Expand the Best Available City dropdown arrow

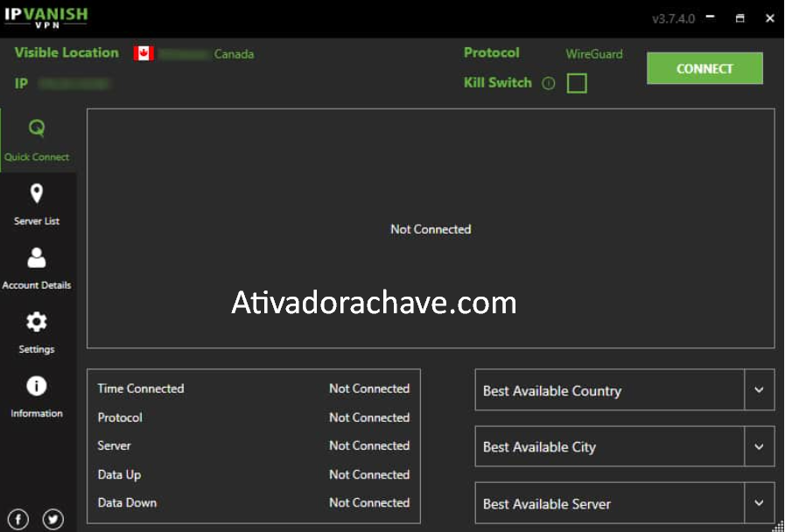pos(759,446)
